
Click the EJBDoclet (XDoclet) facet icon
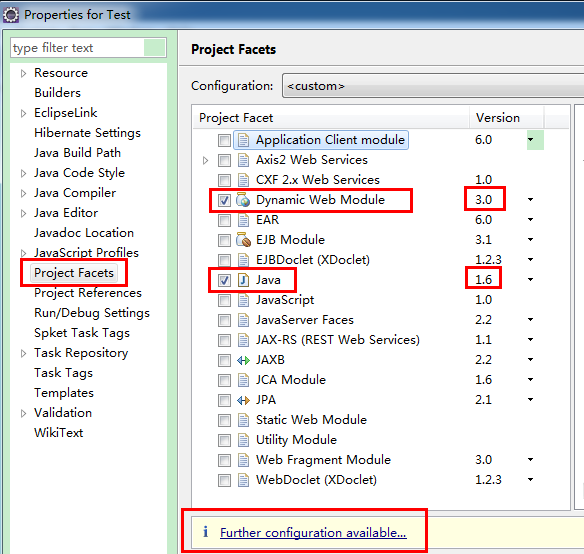[x=243, y=260]
